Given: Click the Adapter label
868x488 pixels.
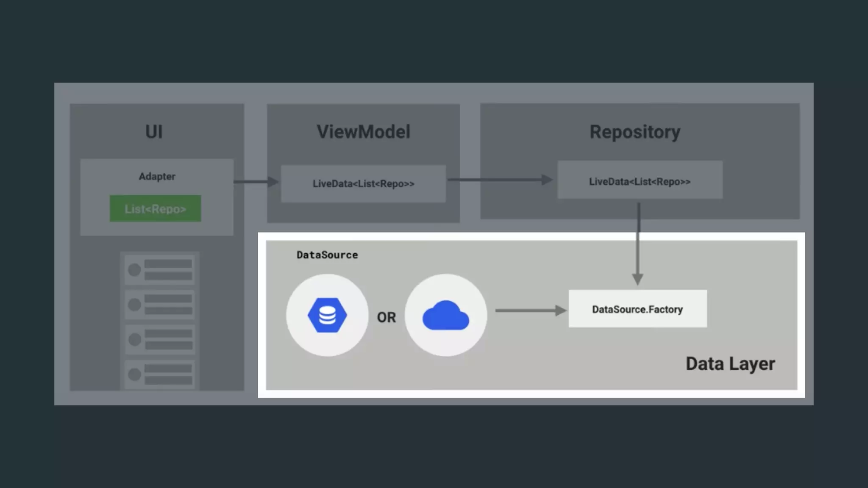Looking at the screenshot, I should [157, 176].
